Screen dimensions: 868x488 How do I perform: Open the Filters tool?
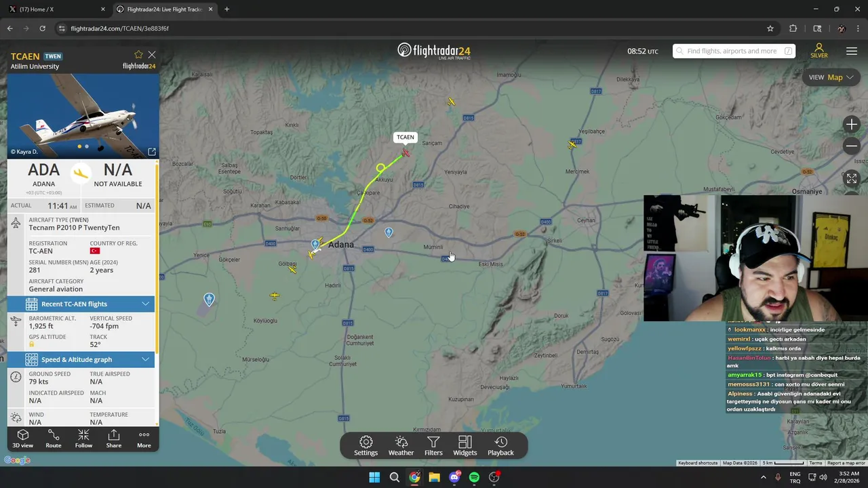click(x=433, y=446)
